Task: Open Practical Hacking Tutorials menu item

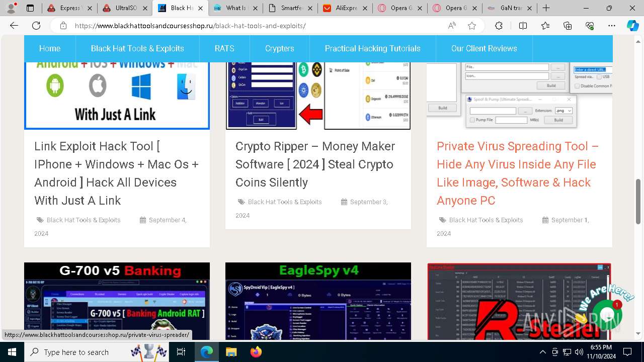Action: [373, 48]
